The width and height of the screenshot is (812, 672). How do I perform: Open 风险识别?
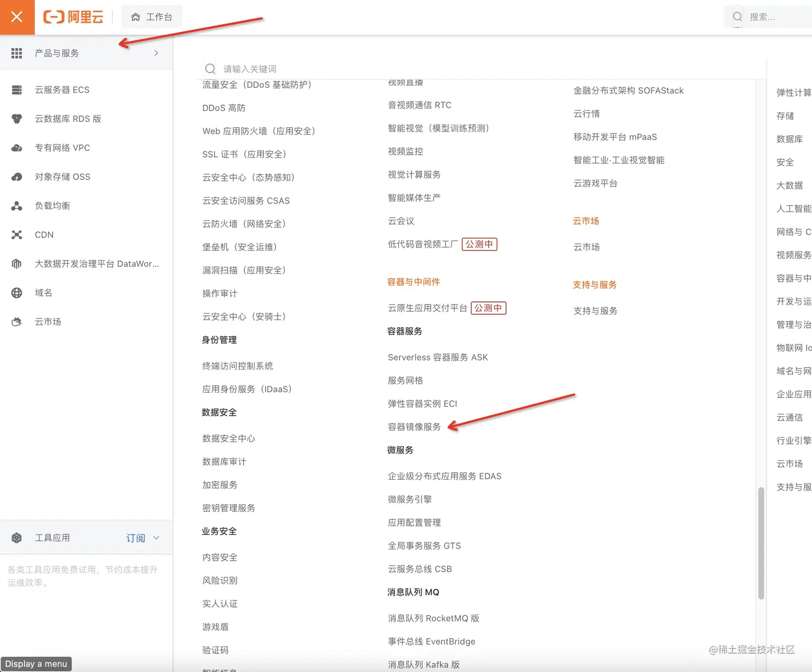(x=220, y=581)
